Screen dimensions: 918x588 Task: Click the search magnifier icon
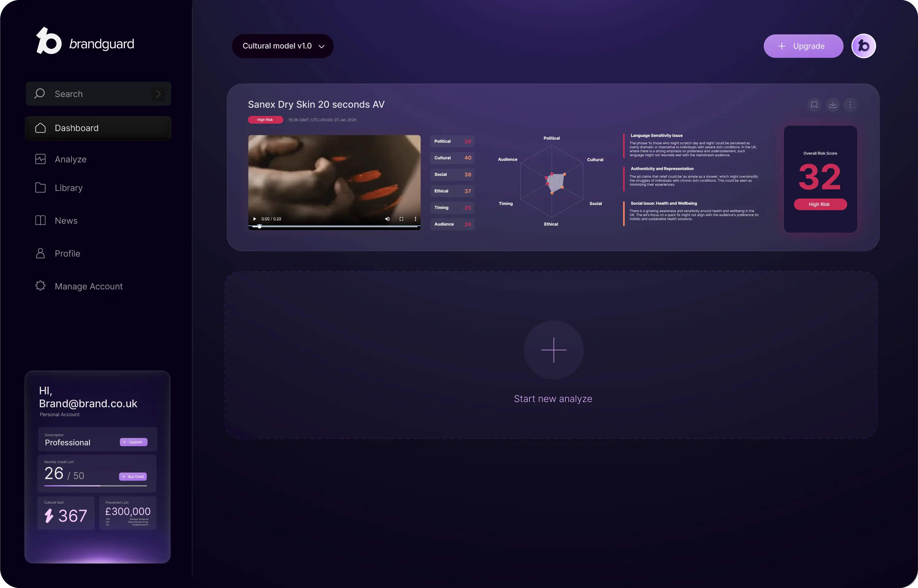[x=39, y=94]
